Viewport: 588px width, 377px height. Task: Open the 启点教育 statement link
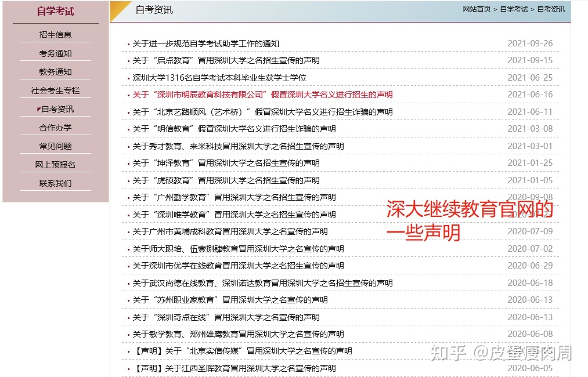click(226, 60)
